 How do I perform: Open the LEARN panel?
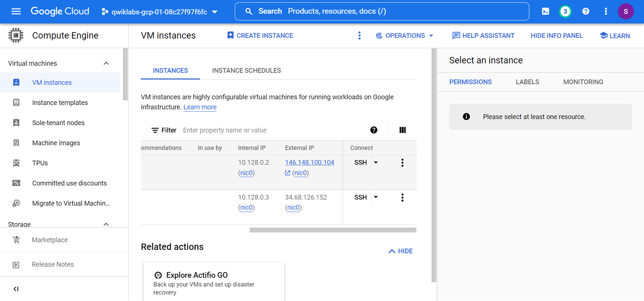(x=615, y=36)
